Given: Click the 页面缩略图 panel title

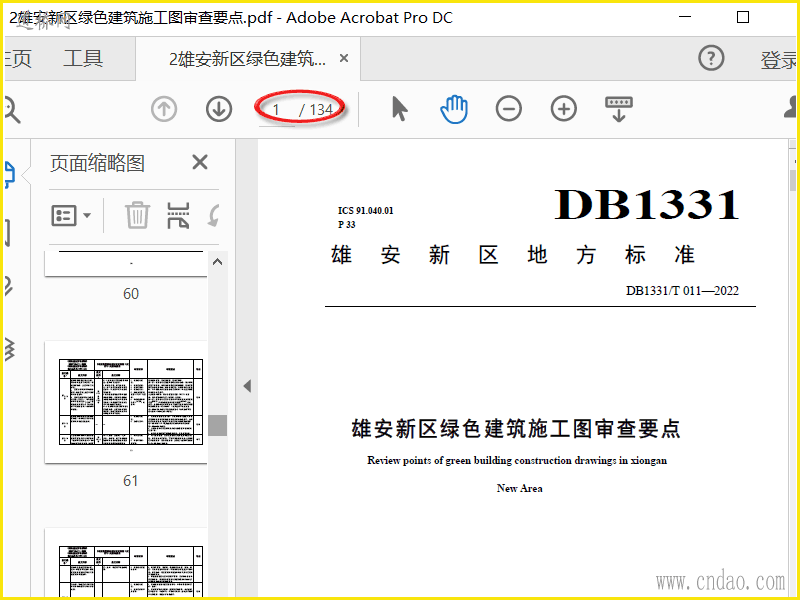Looking at the screenshot, I should tap(97, 163).
